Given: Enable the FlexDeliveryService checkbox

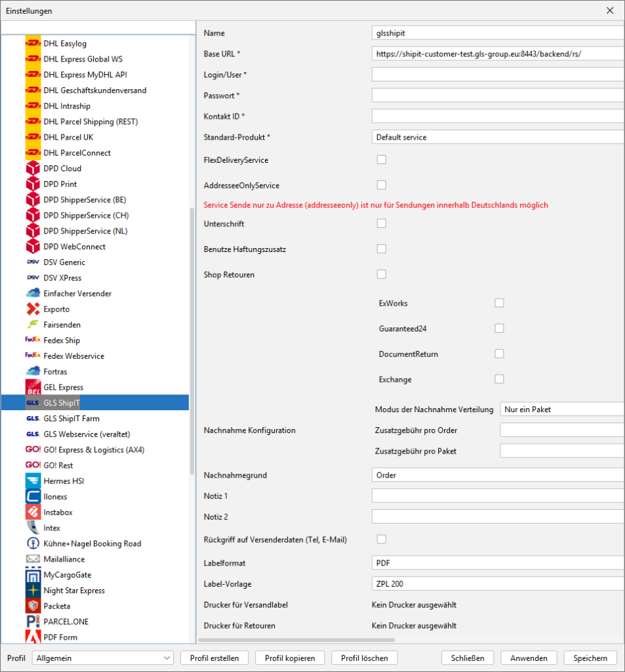Looking at the screenshot, I should tap(381, 159).
